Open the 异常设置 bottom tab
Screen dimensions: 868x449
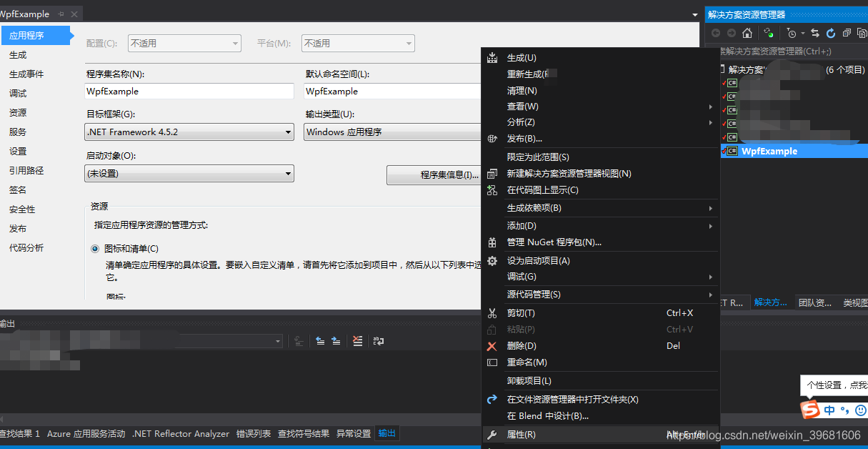point(354,434)
